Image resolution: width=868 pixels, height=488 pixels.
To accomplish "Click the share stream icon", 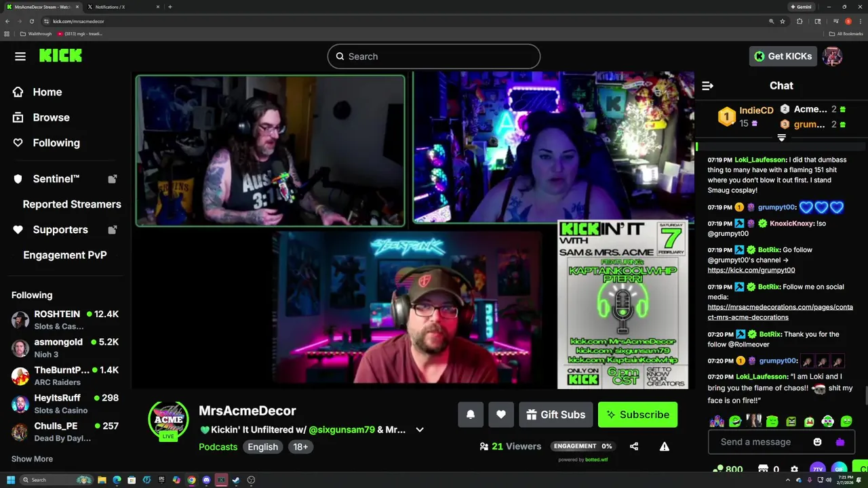I will coord(634,446).
